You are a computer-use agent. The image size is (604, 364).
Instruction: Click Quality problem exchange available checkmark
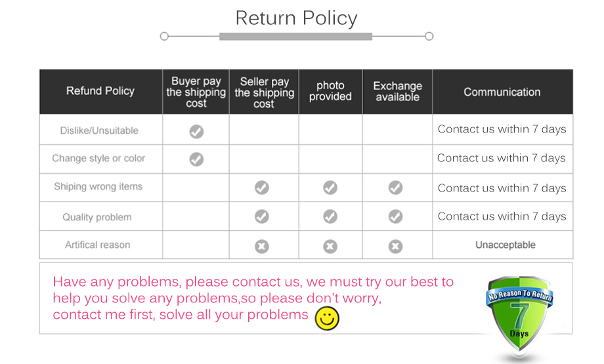(x=395, y=216)
